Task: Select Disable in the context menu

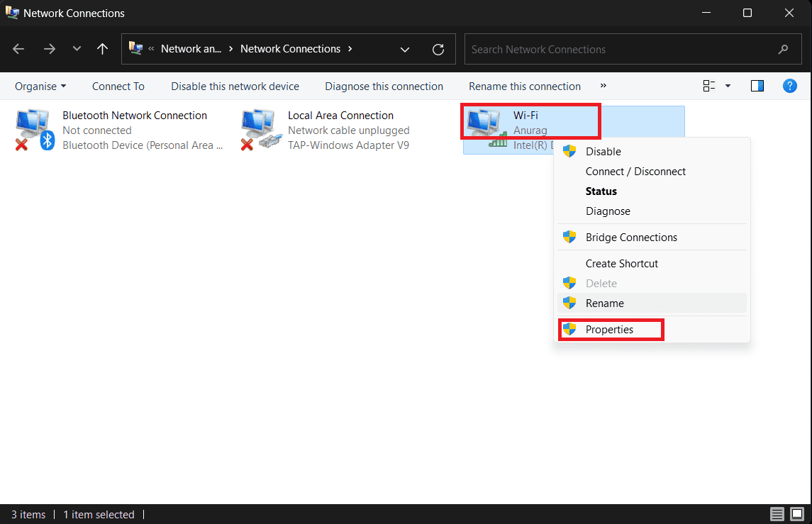Action: (x=603, y=152)
